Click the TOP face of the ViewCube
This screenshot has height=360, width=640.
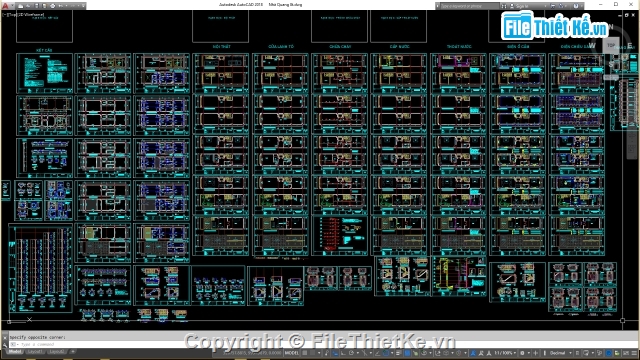click(611, 45)
